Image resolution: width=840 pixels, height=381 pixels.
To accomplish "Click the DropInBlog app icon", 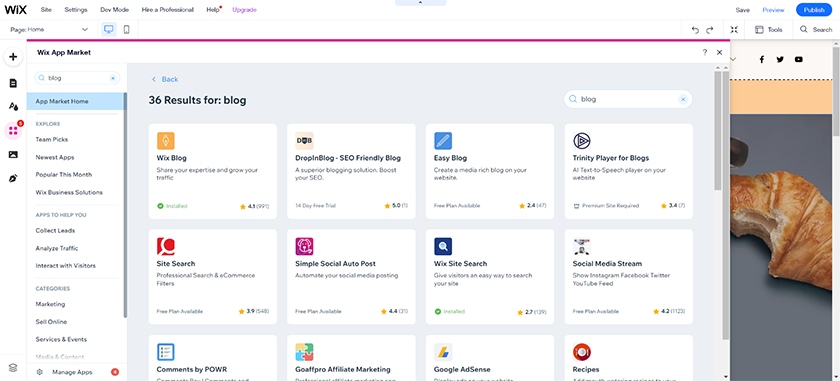I will coord(304,141).
